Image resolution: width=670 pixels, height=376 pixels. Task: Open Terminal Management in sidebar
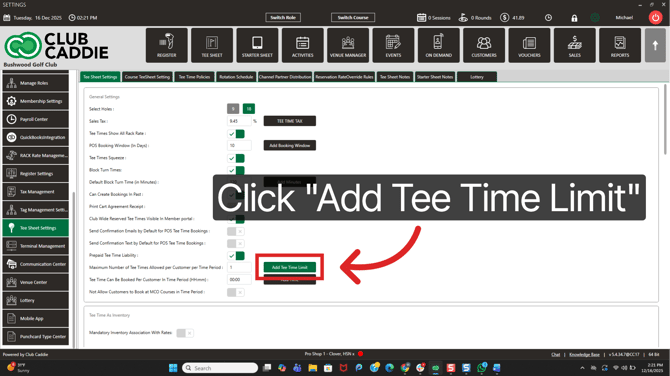pos(35,246)
